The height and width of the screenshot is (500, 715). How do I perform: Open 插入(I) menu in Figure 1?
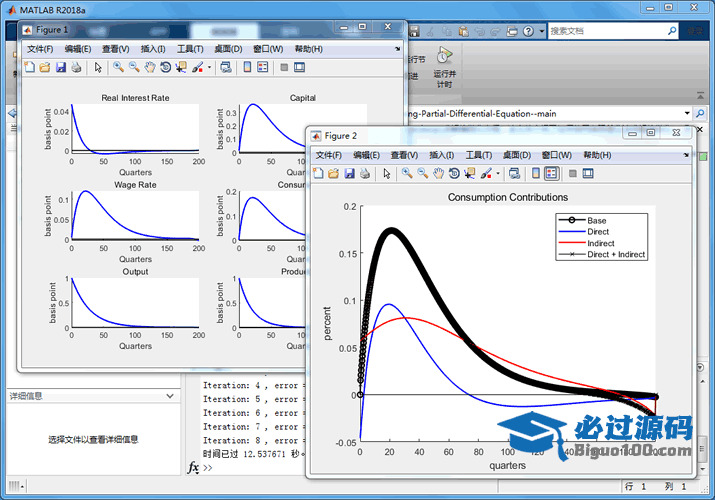(153, 49)
